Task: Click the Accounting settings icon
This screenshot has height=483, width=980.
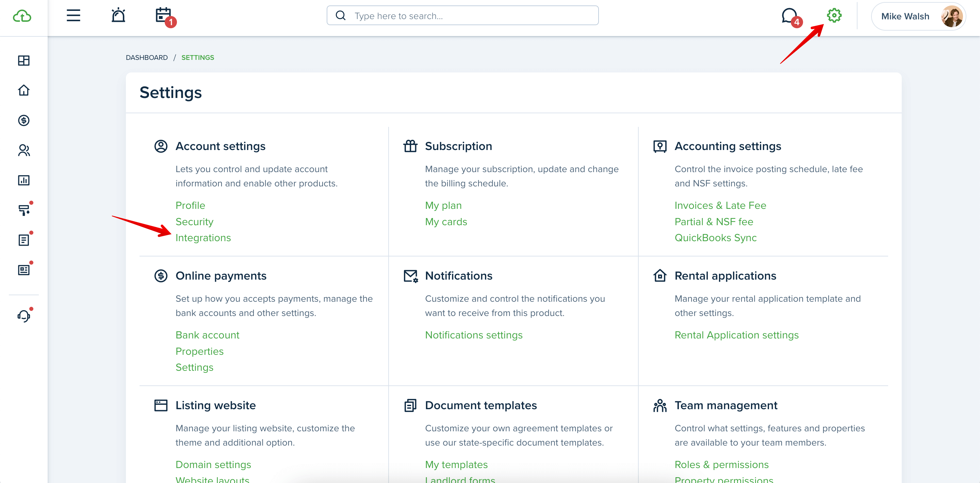Action: point(660,146)
